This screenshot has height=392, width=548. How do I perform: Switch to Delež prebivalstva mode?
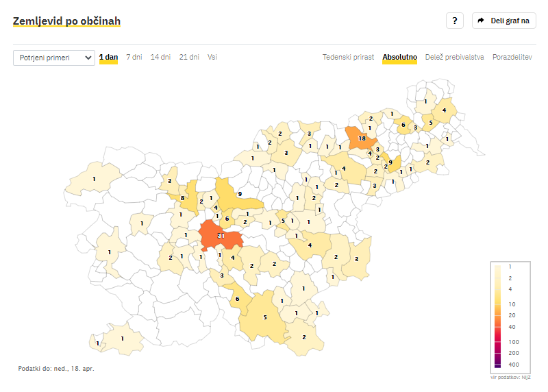click(x=455, y=57)
